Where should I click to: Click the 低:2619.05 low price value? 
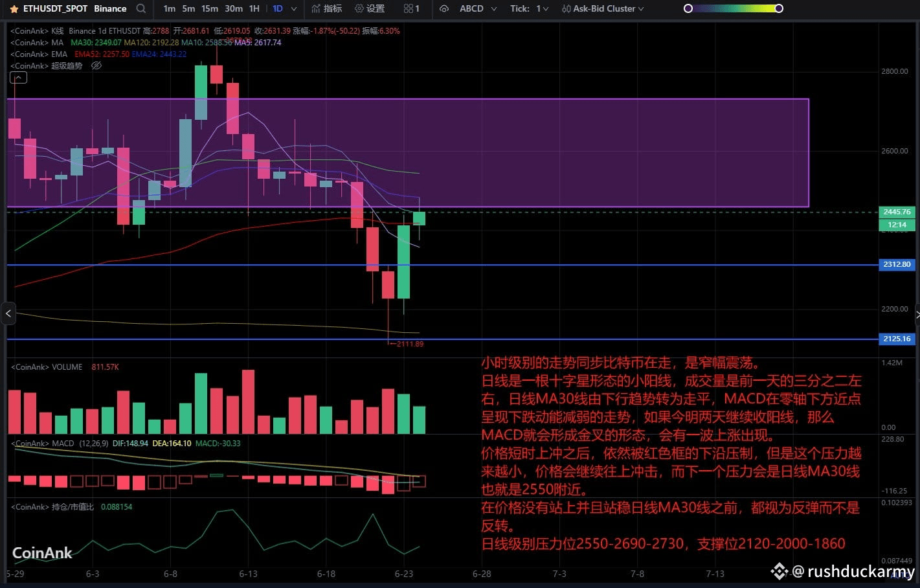point(232,31)
